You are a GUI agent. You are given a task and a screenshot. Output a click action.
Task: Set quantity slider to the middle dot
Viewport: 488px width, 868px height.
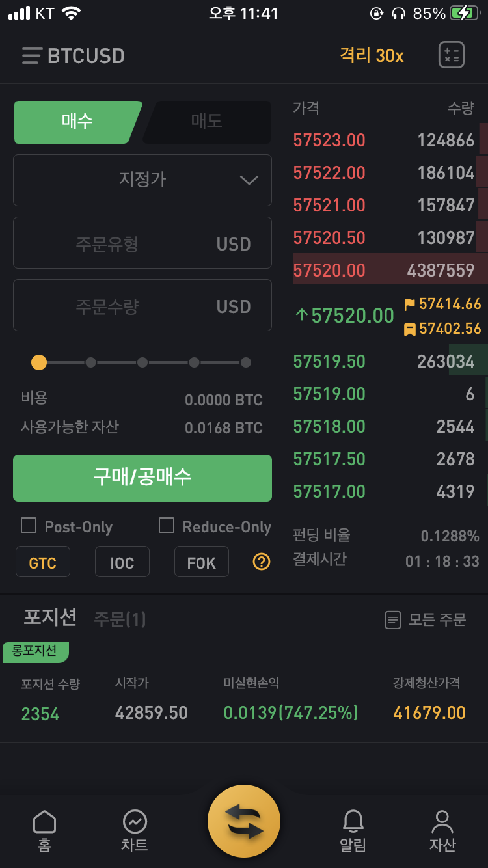pos(142,362)
